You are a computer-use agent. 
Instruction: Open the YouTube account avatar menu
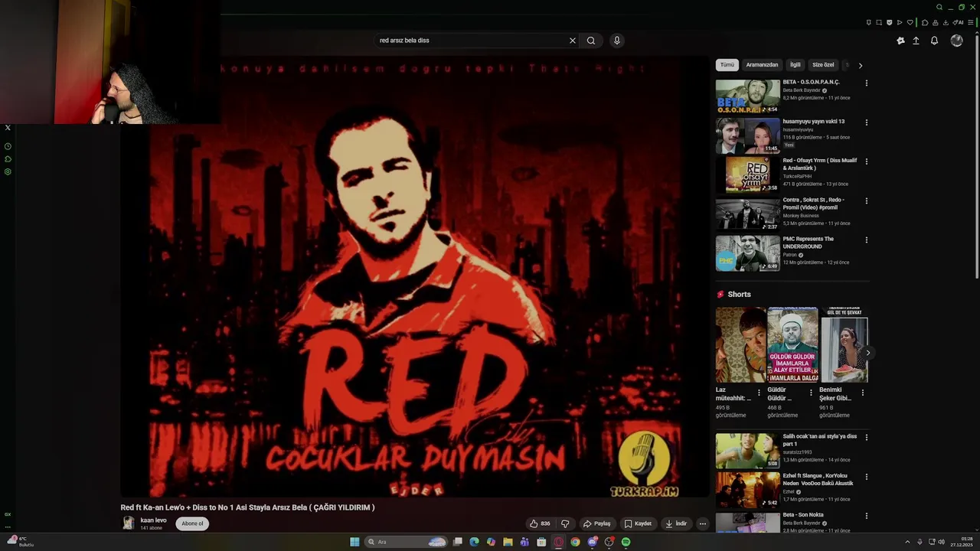pos(956,41)
